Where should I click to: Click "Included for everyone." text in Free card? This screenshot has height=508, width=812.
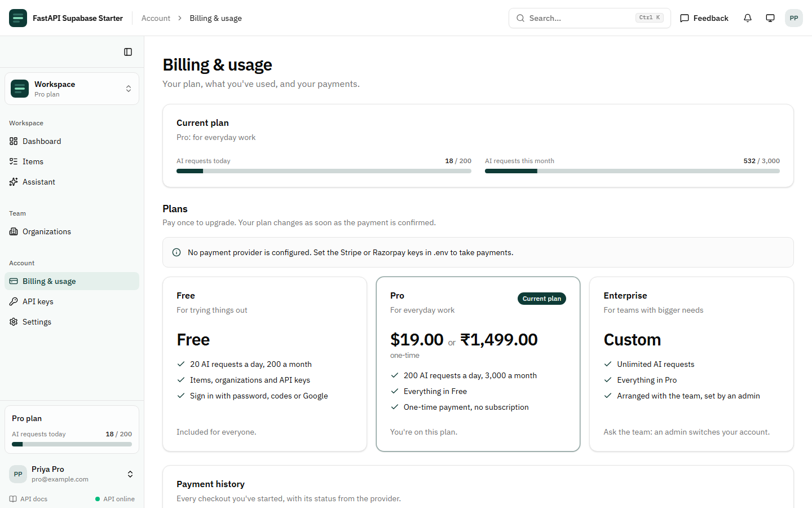click(217, 432)
